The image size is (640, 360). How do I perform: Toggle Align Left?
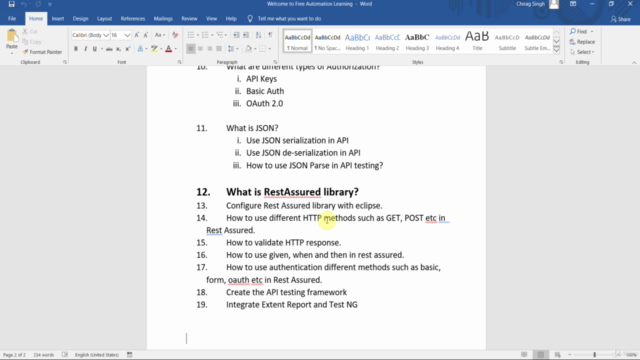(x=191, y=49)
